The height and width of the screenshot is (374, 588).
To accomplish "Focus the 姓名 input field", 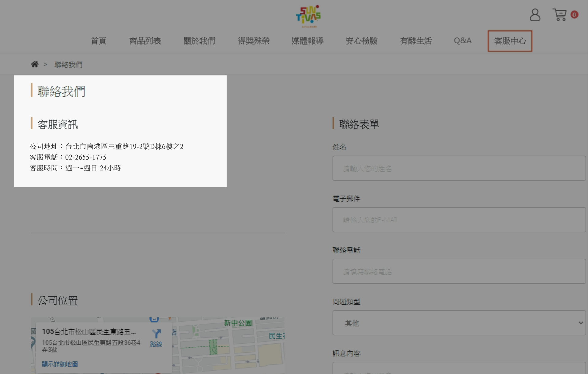I will click(x=459, y=168).
